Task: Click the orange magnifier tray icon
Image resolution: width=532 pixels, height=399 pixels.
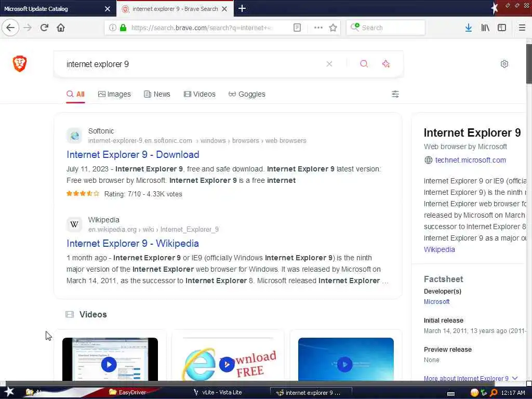Action: tap(494, 393)
